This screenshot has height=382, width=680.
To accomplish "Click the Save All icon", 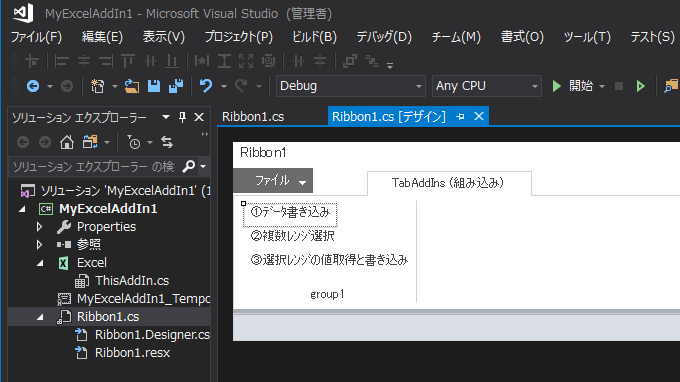I will [x=176, y=86].
